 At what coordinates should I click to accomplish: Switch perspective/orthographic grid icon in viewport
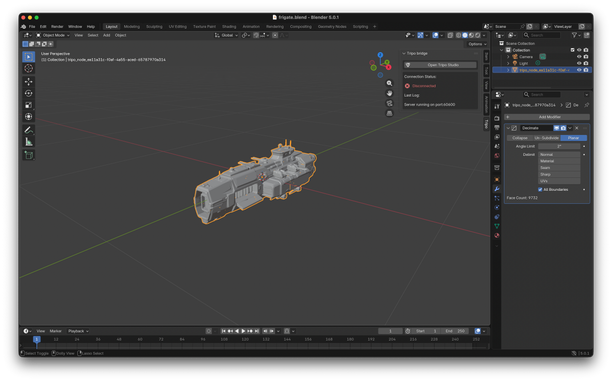point(389,114)
